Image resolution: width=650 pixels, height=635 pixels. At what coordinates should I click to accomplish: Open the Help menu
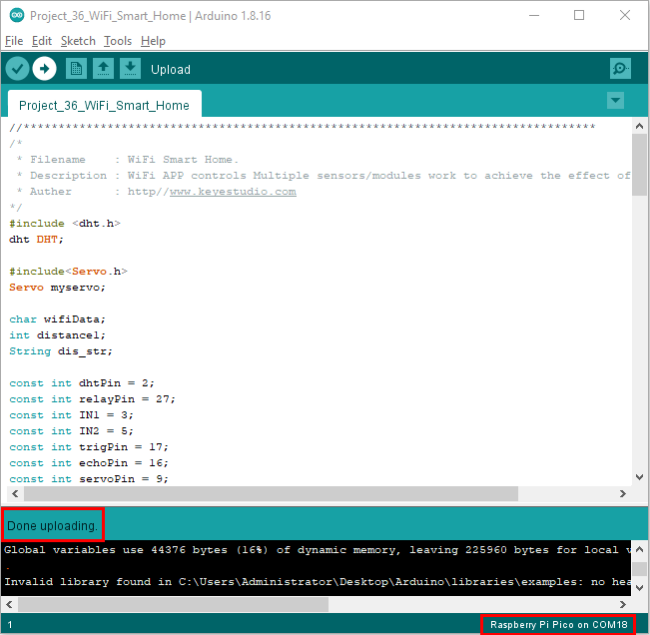[153, 41]
